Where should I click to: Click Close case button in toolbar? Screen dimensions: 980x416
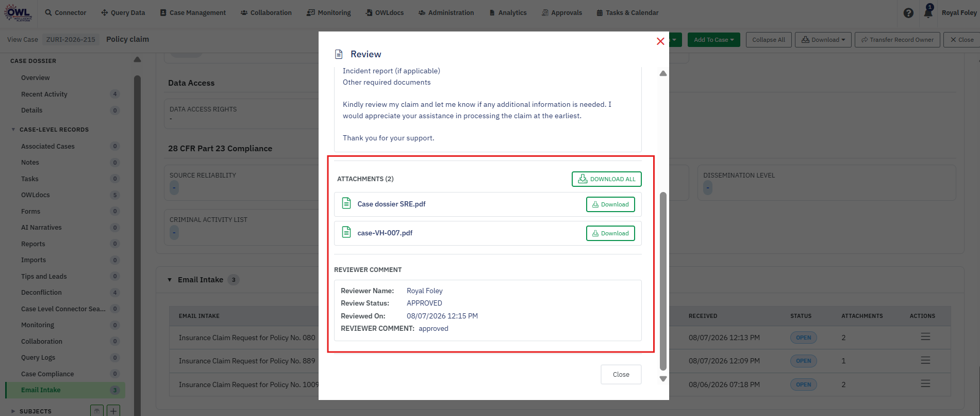point(962,40)
